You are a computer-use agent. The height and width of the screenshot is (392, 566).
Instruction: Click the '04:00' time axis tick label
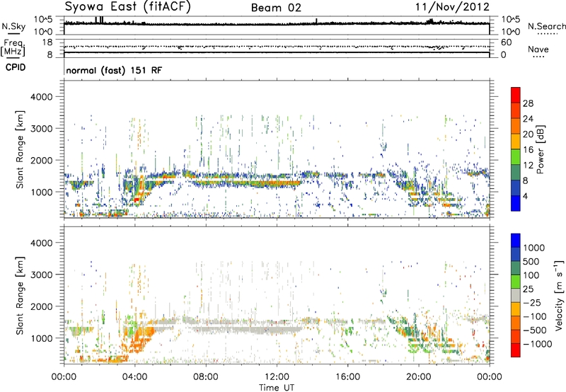point(134,377)
